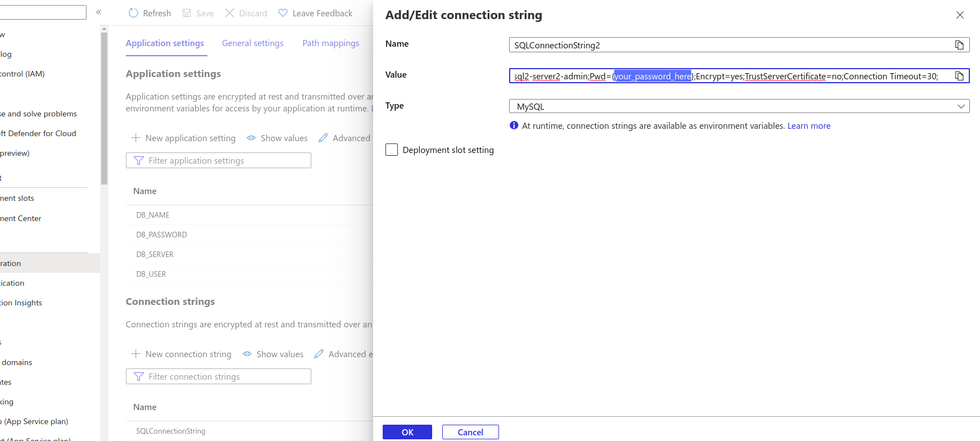Click the Filter application settings box

coord(219,160)
